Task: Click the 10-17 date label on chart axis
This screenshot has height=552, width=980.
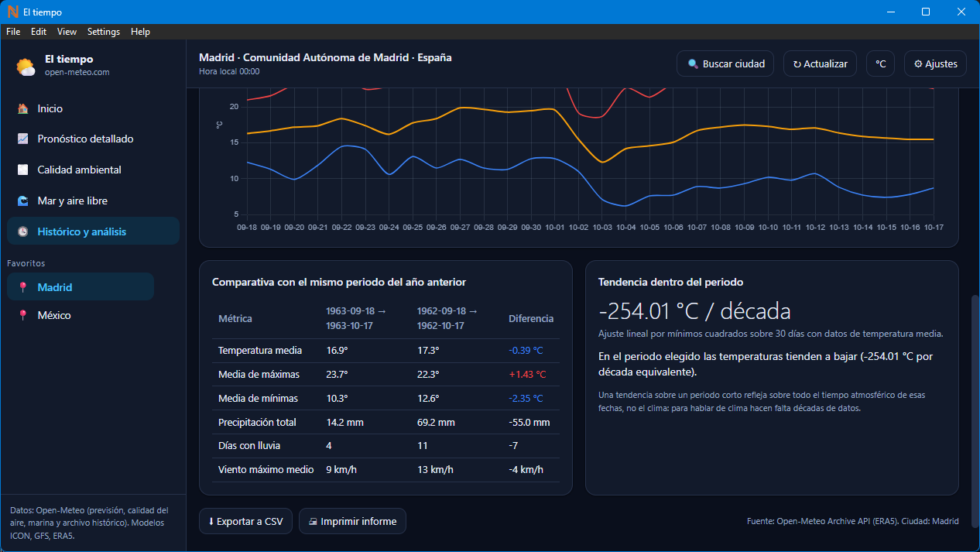Action: pyautogui.click(x=933, y=228)
